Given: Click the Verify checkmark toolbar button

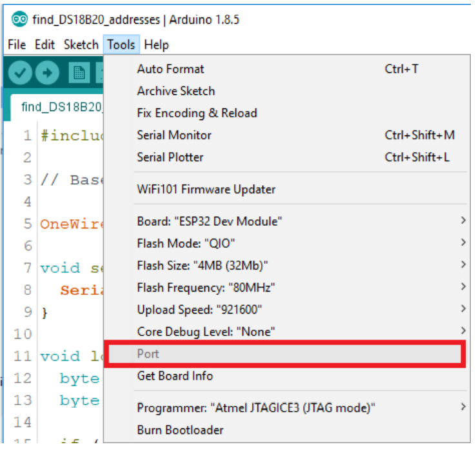Looking at the screenshot, I should 20,73.
